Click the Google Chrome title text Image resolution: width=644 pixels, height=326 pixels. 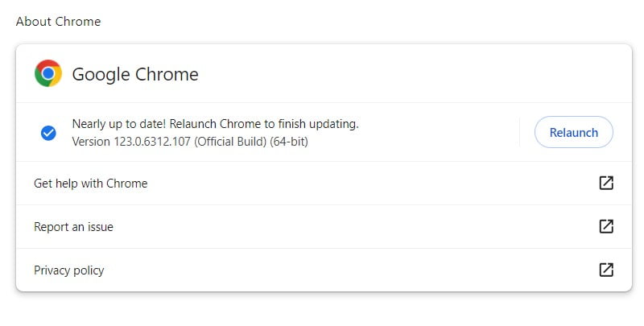(134, 75)
